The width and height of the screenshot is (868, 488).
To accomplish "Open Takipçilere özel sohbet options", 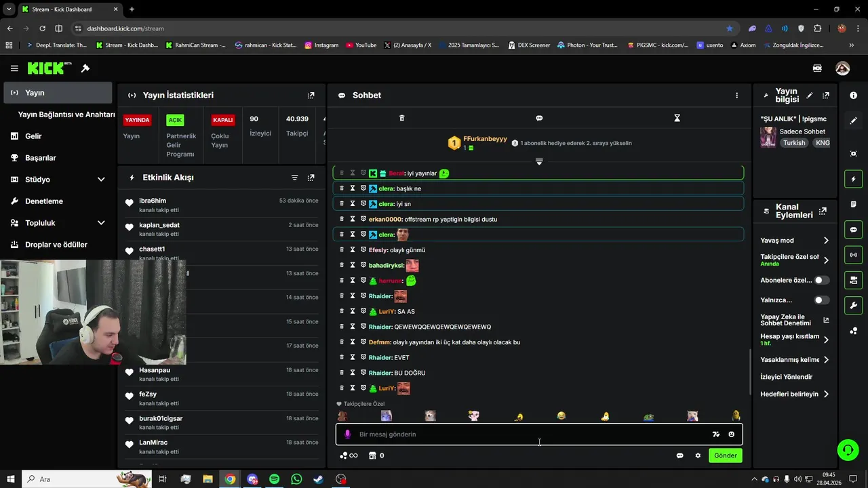I will click(x=795, y=260).
